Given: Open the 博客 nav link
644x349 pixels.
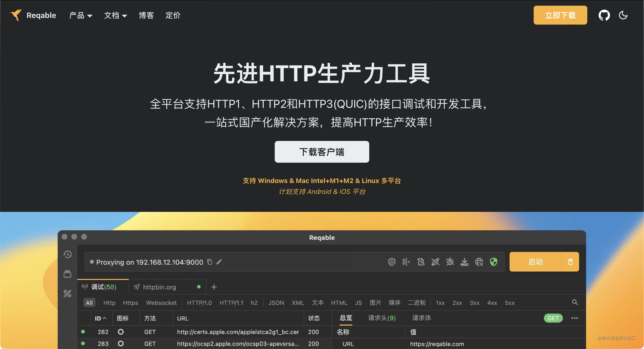Looking at the screenshot, I should (x=146, y=16).
